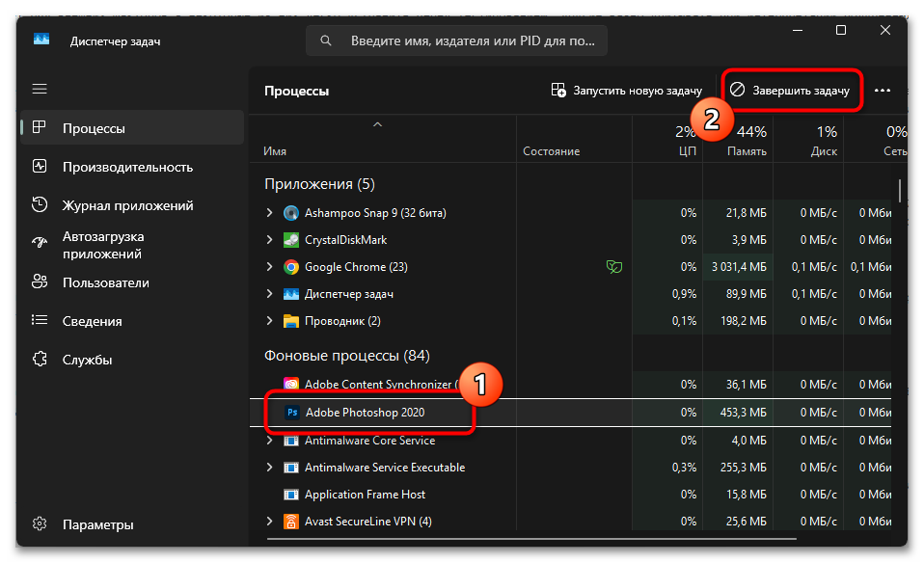Click the Google Chrome process icon
924x563 pixels.
[x=291, y=267]
